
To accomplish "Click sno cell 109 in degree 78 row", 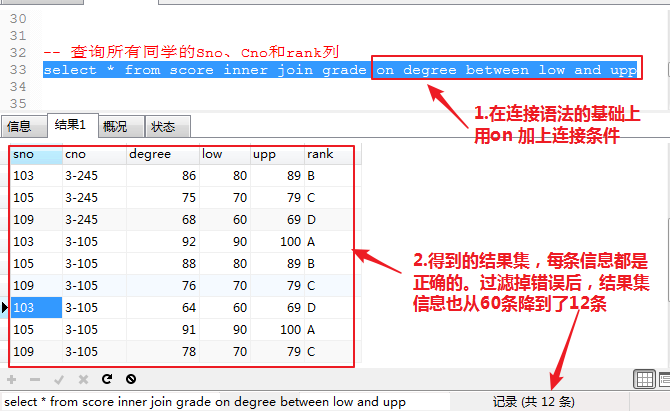I will (36, 352).
